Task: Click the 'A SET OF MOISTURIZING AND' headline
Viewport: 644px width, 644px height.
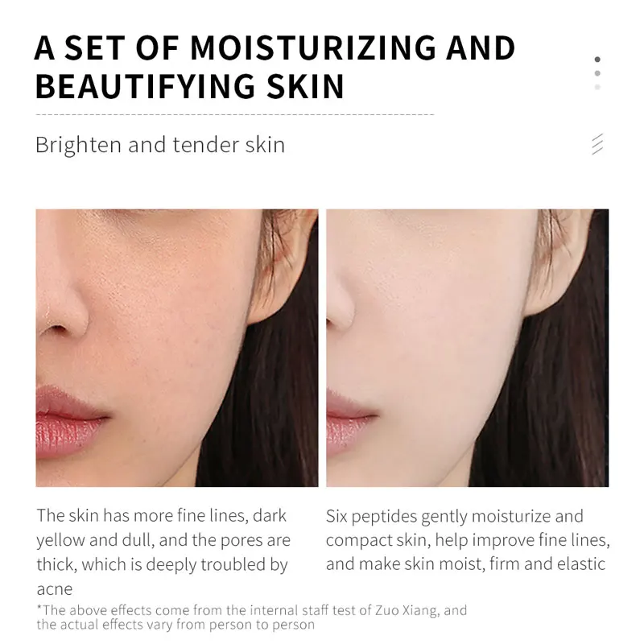Action: pos(275,48)
